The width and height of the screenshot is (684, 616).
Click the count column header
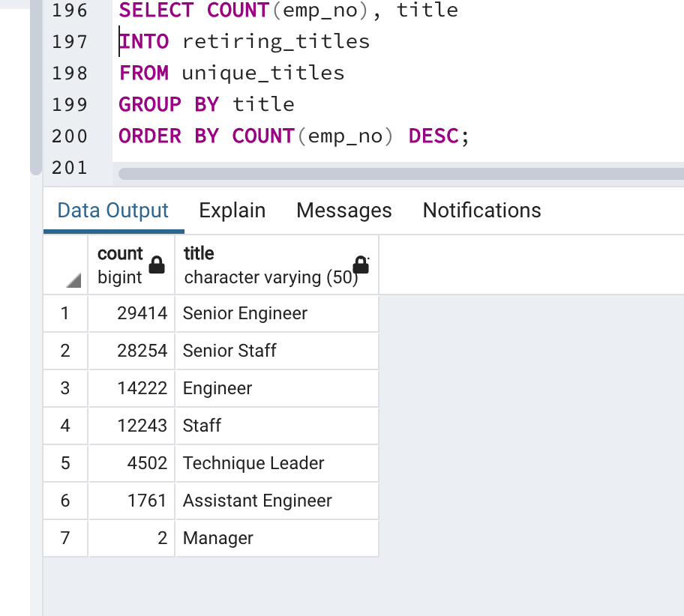point(131,265)
